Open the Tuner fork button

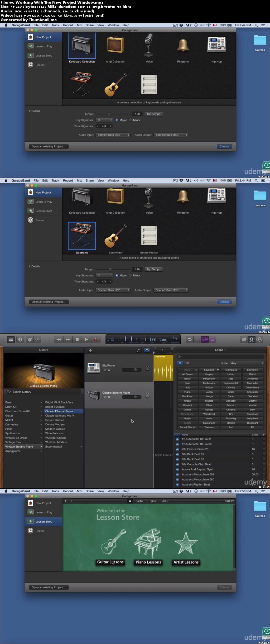click(197, 339)
